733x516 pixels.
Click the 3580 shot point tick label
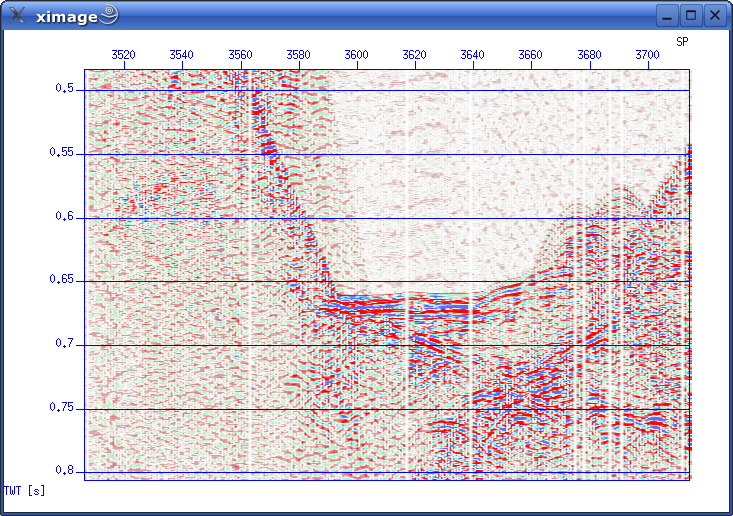coord(298,54)
